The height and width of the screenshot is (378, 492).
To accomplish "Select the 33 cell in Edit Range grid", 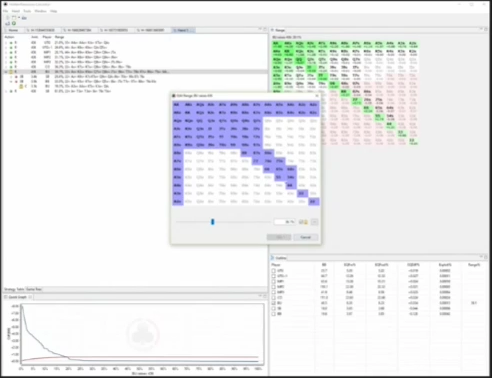I will [x=302, y=193].
